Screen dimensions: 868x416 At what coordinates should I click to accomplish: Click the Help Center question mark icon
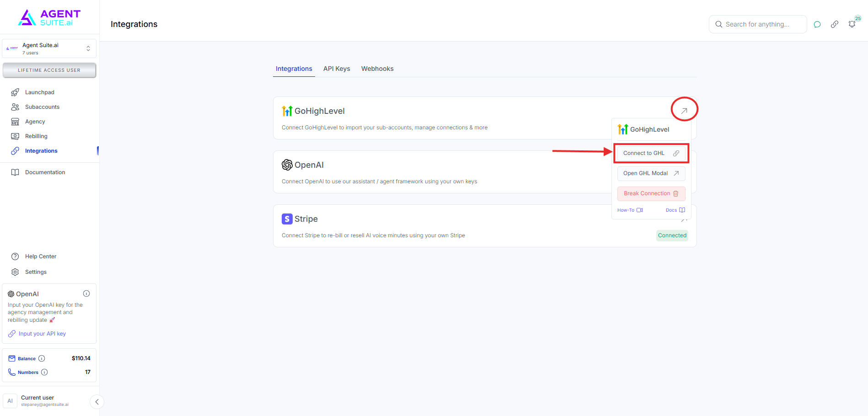pyautogui.click(x=15, y=256)
